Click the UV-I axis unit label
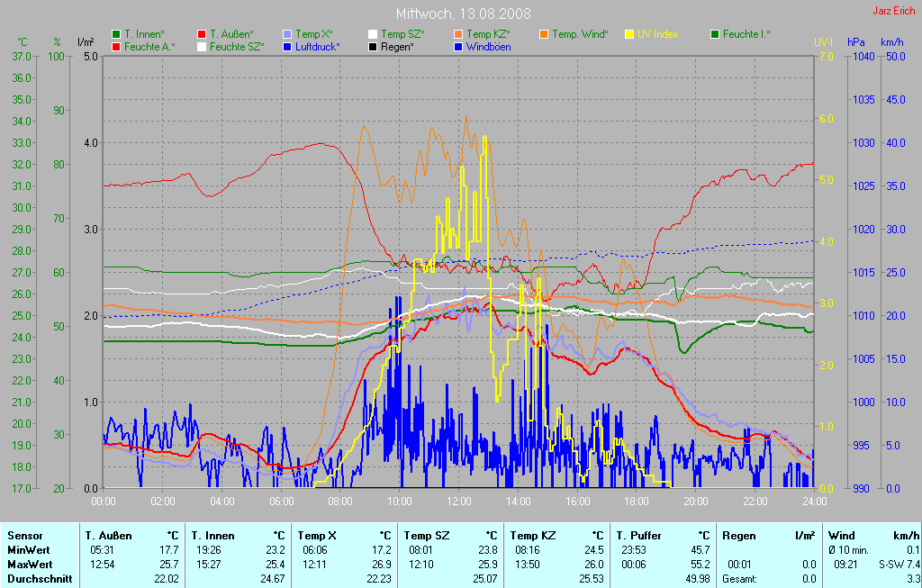Screen dimensions: 922x588 [x=823, y=42]
